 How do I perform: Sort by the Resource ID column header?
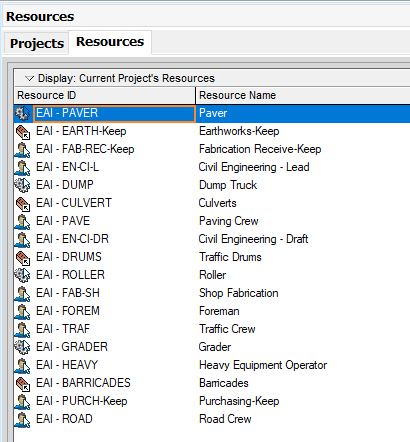click(x=105, y=95)
